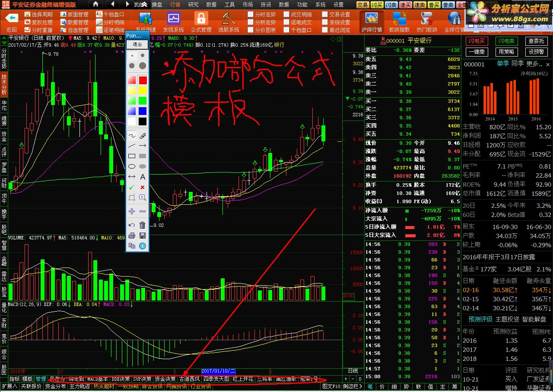Viewport: 553px width, 392px height.
Task: Click the home icon in title bar
Action: (96, 4)
